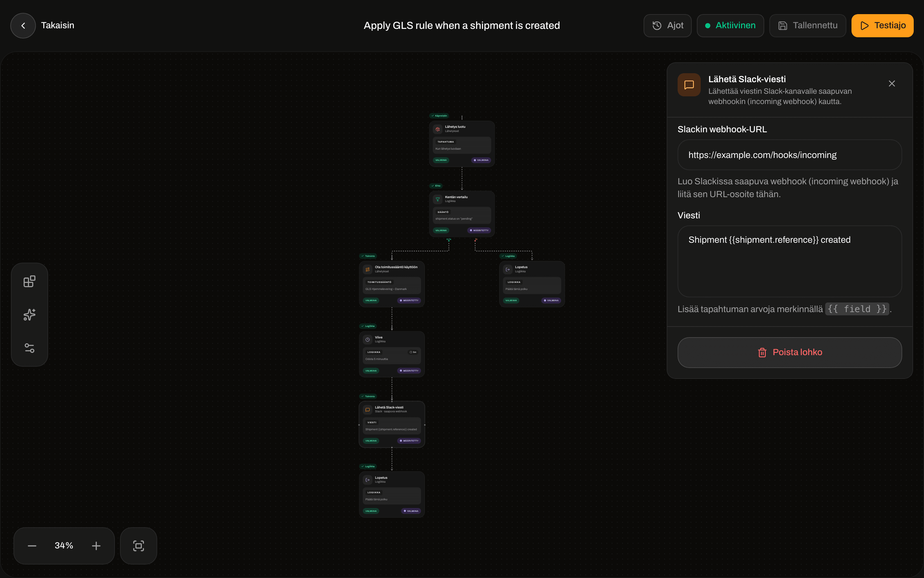Start a Testiajo test run
The width and height of the screenshot is (924, 578).
coord(882,26)
